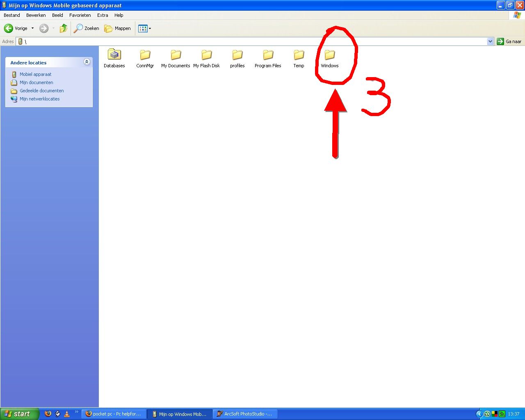Open the Extra menu

coord(103,15)
